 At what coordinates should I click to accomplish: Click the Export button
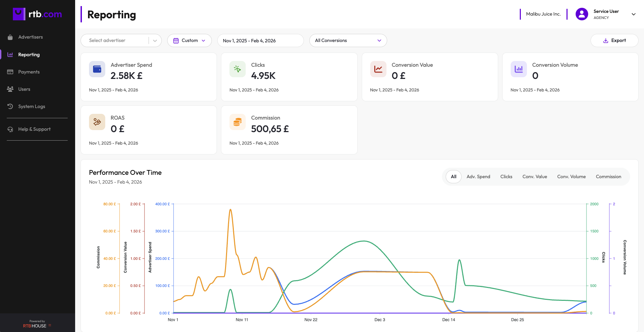(614, 41)
